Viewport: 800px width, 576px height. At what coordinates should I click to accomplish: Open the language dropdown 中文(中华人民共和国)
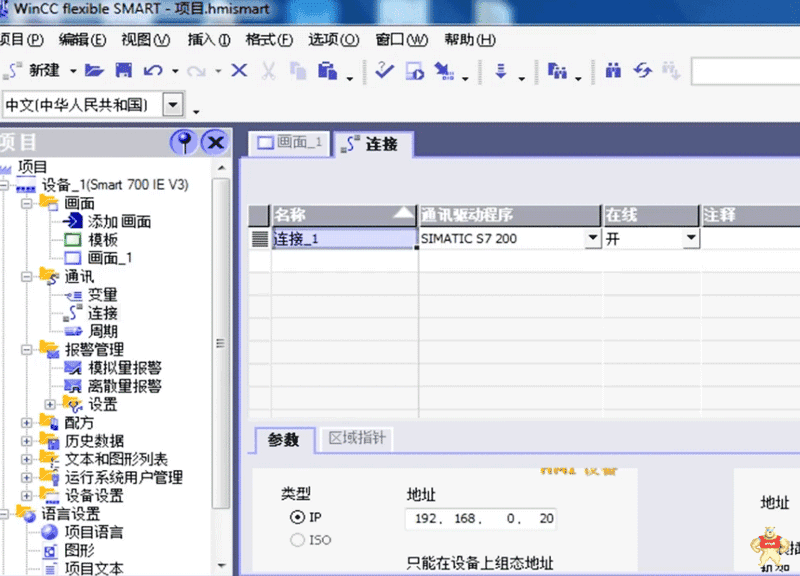173,105
